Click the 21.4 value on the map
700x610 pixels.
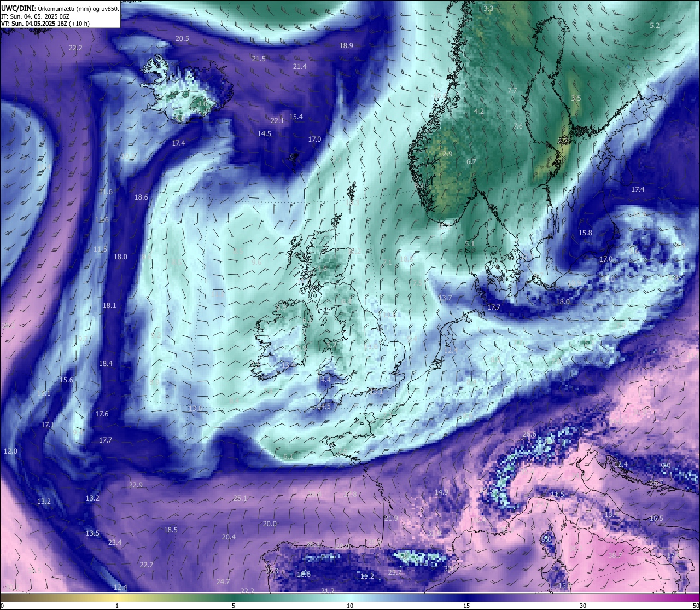coord(300,66)
